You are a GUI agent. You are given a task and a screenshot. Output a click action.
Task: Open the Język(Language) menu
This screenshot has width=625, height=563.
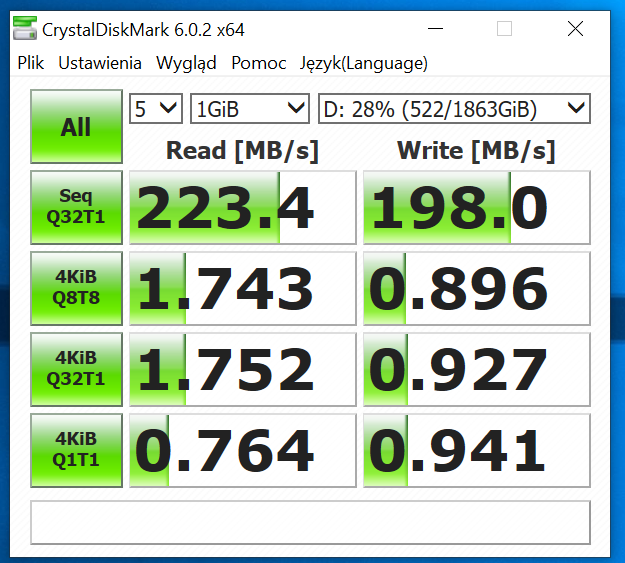[x=364, y=63]
